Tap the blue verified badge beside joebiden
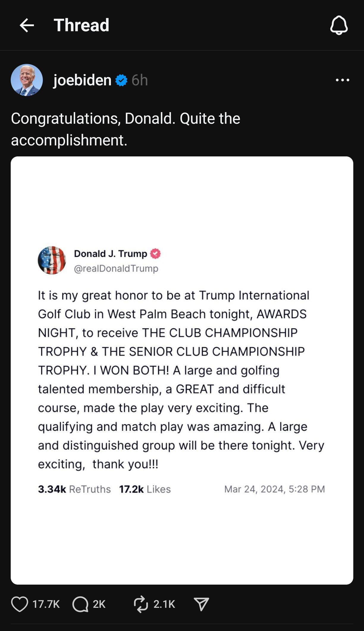Screen dimensions: 364x631 click(121, 80)
